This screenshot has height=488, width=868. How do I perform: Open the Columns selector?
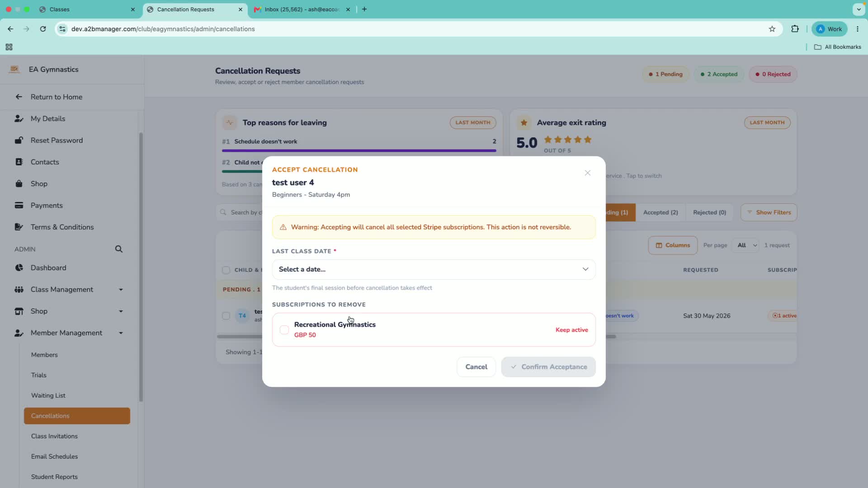pyautogui.click(x=673, y=245)
